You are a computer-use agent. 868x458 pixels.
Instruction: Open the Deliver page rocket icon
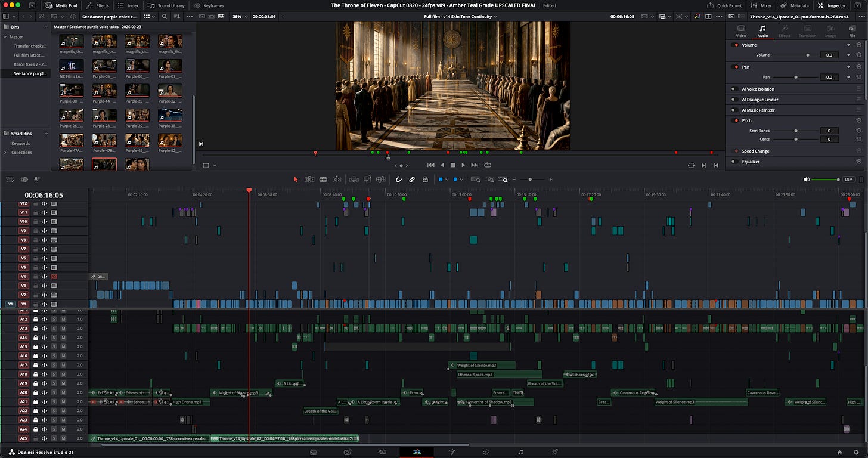(555, 452)
